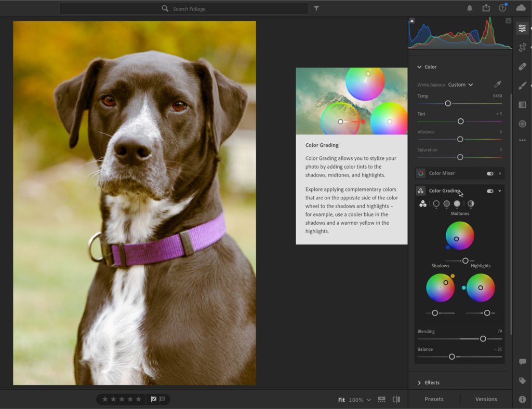This screenshot has height=409, width=532.
Task: Select the Healing Brush tool
Action: [522, 66]
